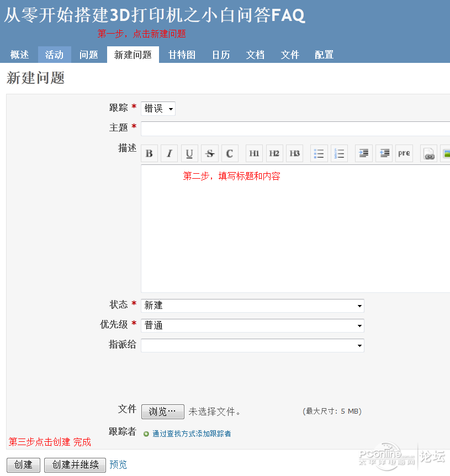The width and height of the screenshot is (450, 476).
Task: Open the 甘特图 Gantt tab
Action: 182,55
